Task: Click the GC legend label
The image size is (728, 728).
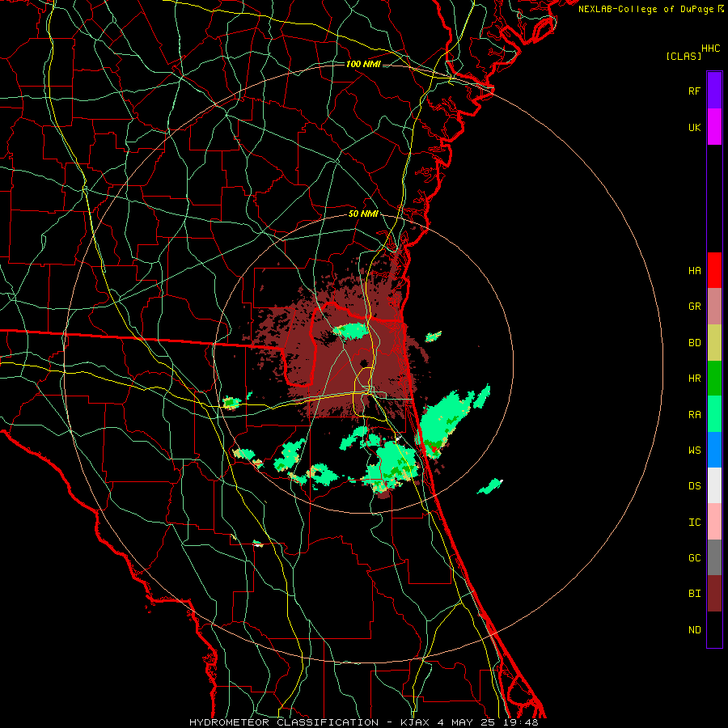Action: point(694,557)
